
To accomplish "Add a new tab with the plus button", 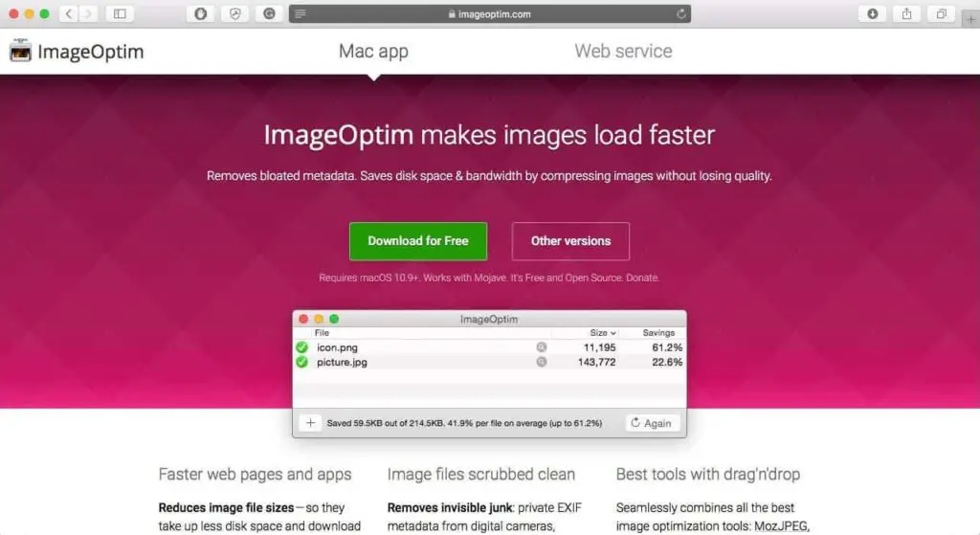I will 970,19.
